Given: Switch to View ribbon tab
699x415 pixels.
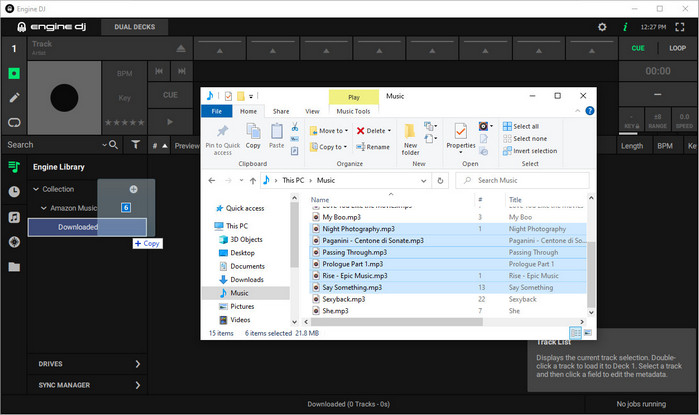Looking at the screenshot, I should pyautogui.click(x=312, y=111).
